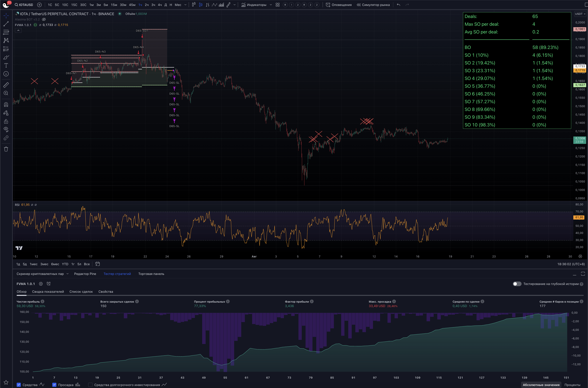The height and width of the screenshot is (388, 588).
Task: Open the emoji icons tool
Action: [x=6, y=74]
